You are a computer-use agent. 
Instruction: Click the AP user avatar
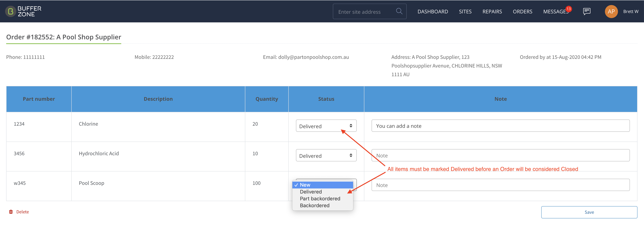coord(611,12)
